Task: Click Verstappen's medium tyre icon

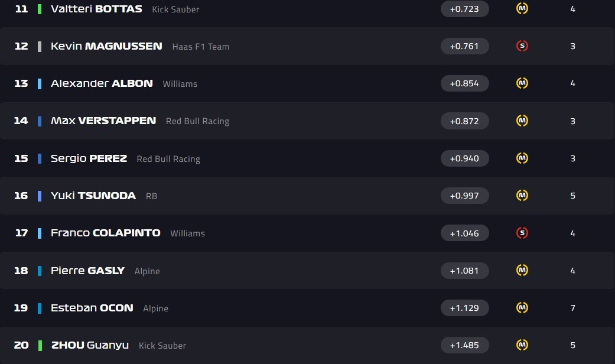Action: tap(522, 121)
